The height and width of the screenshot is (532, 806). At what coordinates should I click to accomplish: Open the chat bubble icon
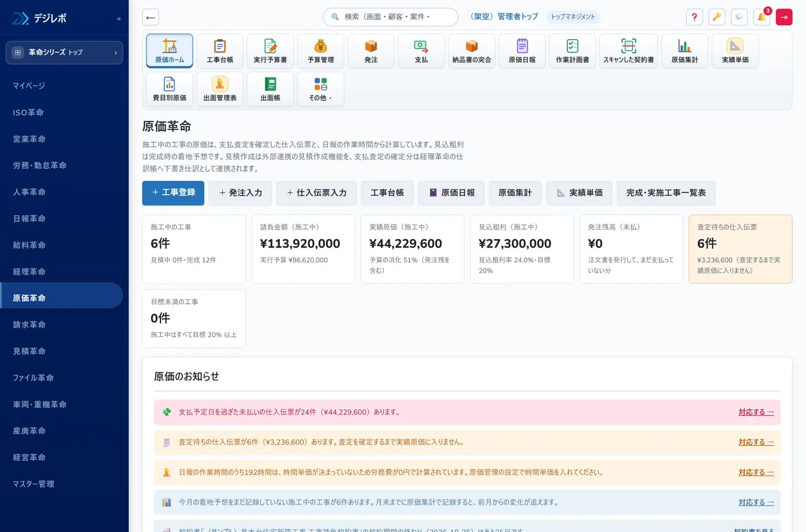[739, 17]
